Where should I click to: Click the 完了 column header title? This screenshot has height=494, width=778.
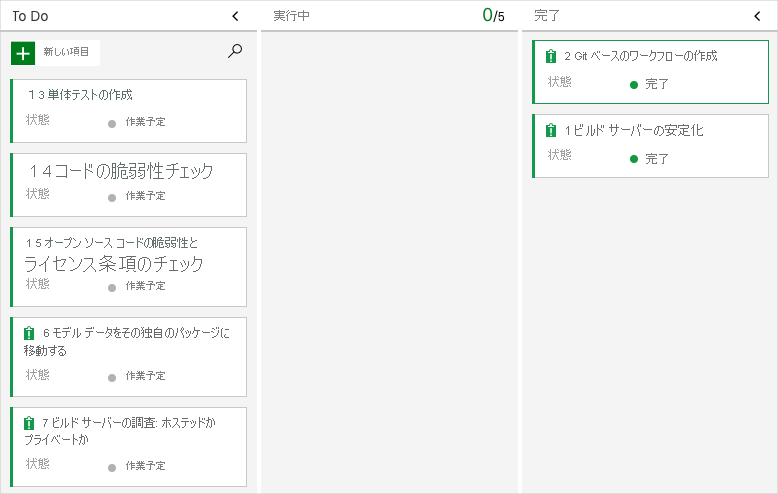click(x=546, y=16)
